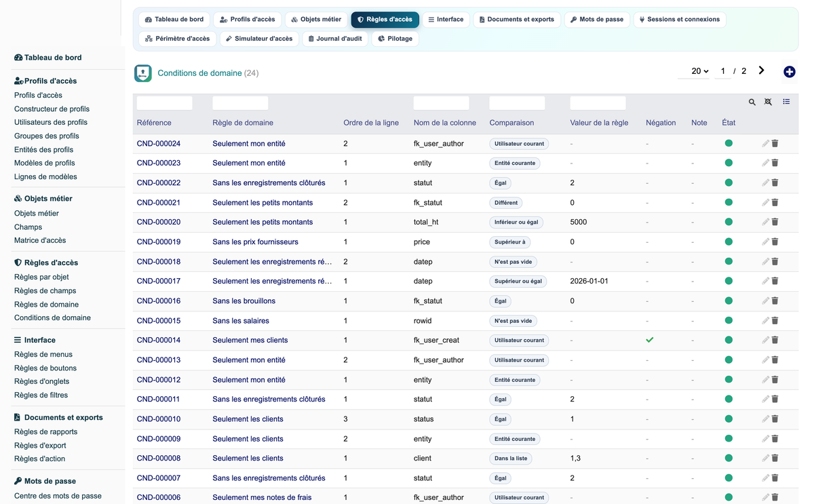Image resolution: width=814 pixels, height=504 pixels.
Task: Click the Conditions de domaine header icon
Action: pyautogui.click(x=143, y=73)
